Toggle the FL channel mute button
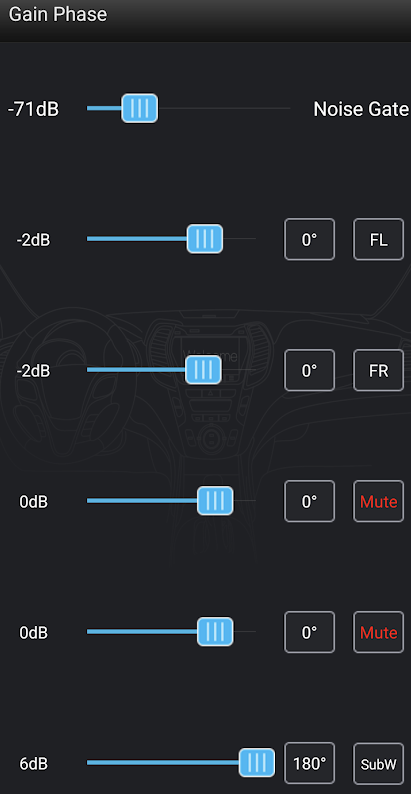Image resolution: width=411 pixels, height=794 pixels. pos(379,240)
